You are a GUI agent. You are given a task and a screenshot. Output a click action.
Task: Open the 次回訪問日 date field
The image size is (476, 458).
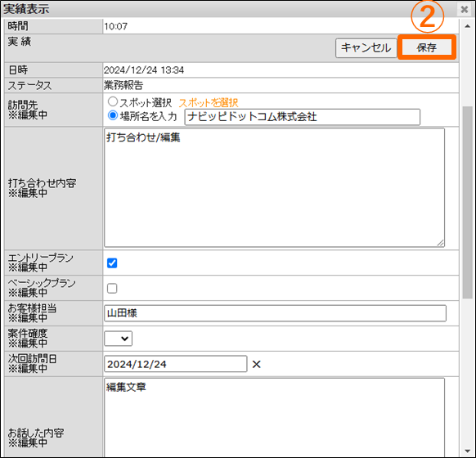176,364
